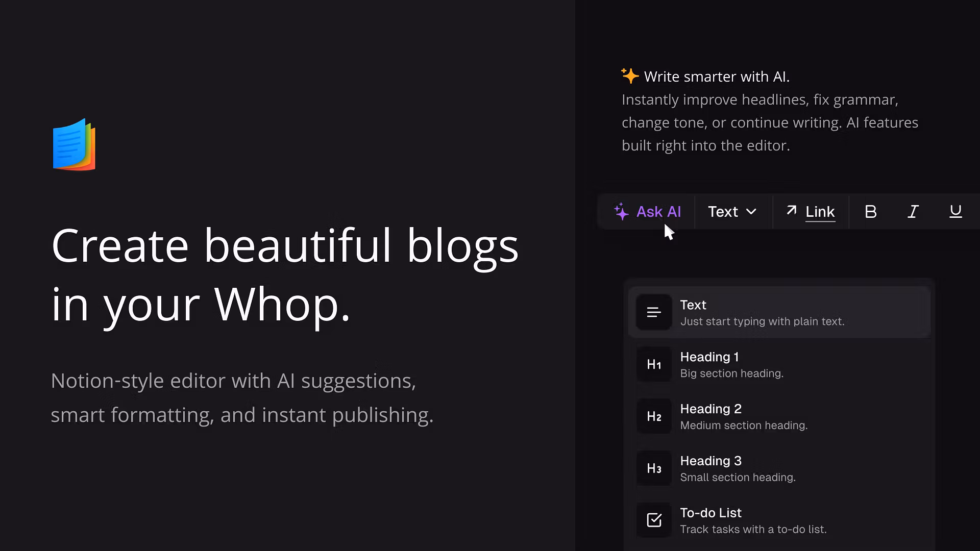The width and height of the screenshot is (980, 551).
Task: Choose Heading 3 small section heading
Action: [x=779, y=468]
